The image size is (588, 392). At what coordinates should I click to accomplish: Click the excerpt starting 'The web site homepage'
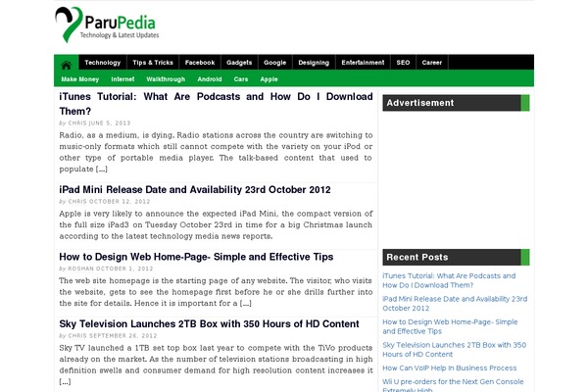point(216,292)
